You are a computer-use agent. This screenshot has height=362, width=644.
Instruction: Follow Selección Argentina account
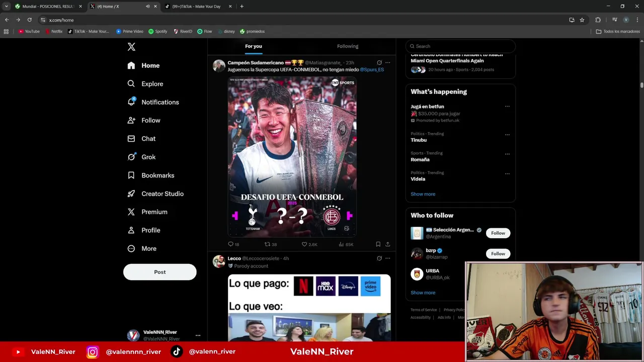pos(498,233)
